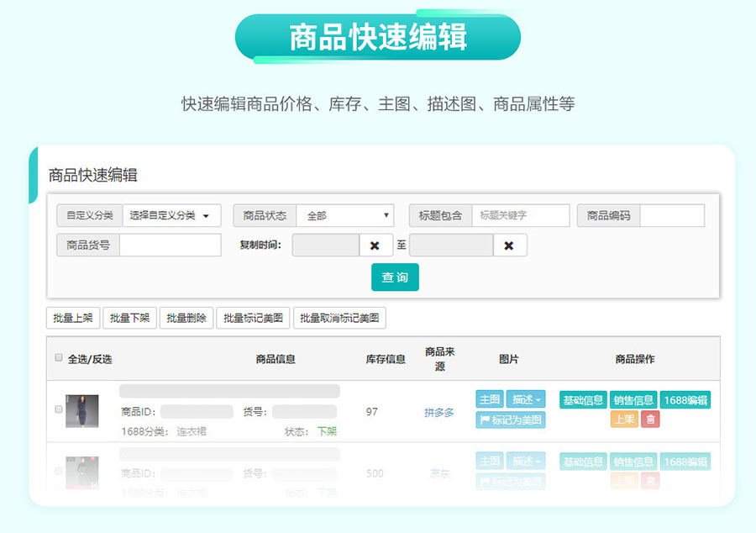Open the first product's dress thumbnail
The width and height of the screenshot is (756, 533).
click(x=82, y=411)
